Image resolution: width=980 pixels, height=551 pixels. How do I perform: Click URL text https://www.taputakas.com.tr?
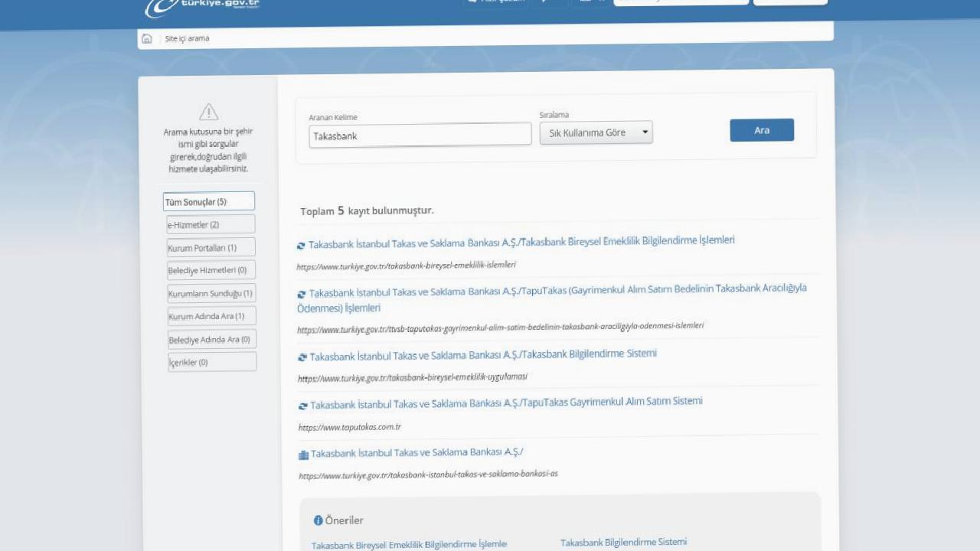[350, 427]
